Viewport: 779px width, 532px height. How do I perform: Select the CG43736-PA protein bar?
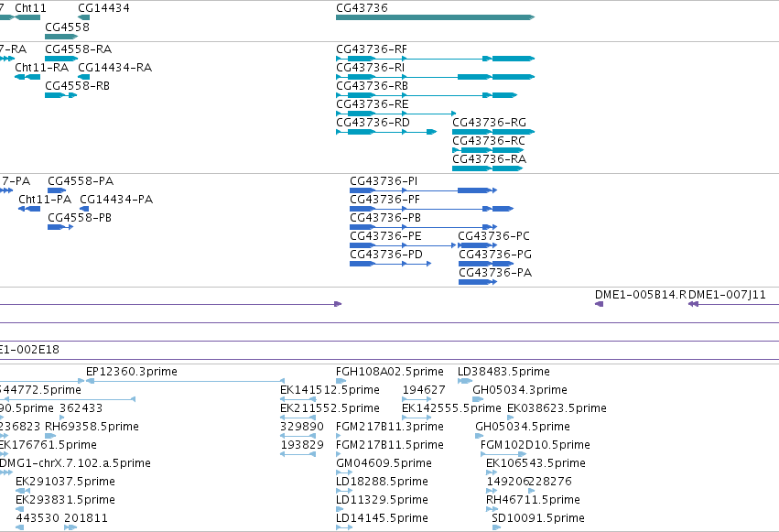(x=478, y=282)
